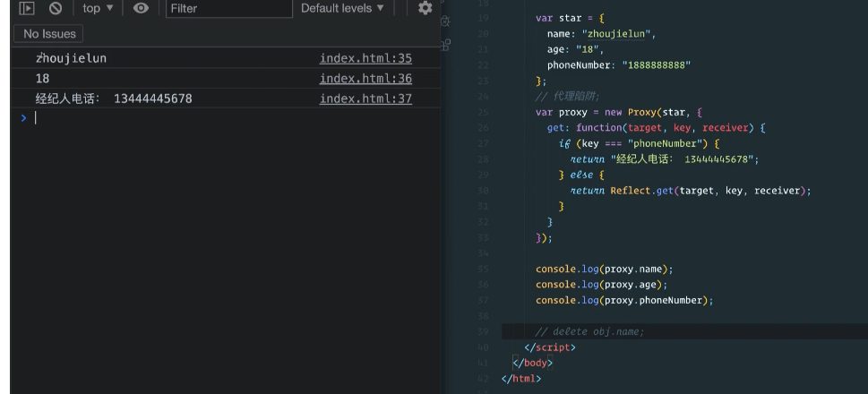The image size is (868, 394).
Task: Click the "get: function(target, key, receiver)" line
Action: point(656,128)
